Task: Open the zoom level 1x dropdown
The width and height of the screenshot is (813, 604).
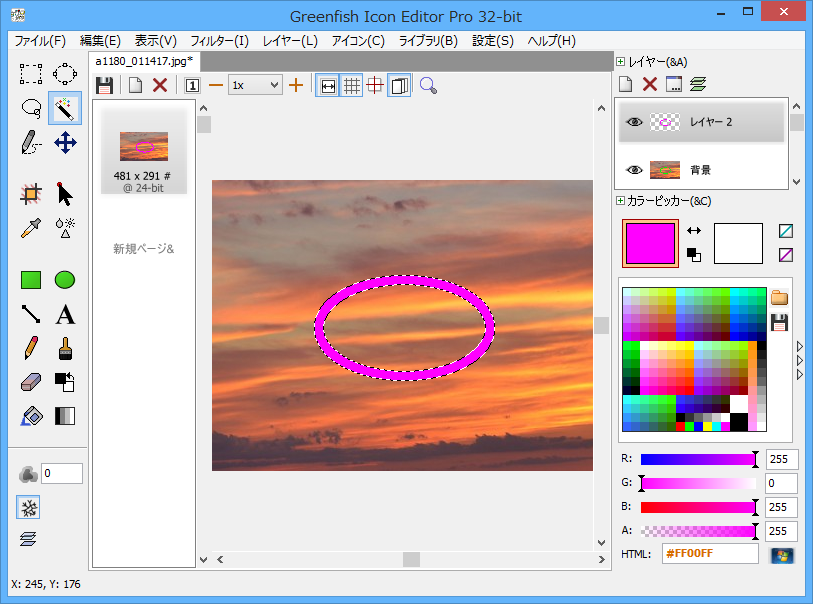Action: [x=255, y=85]
